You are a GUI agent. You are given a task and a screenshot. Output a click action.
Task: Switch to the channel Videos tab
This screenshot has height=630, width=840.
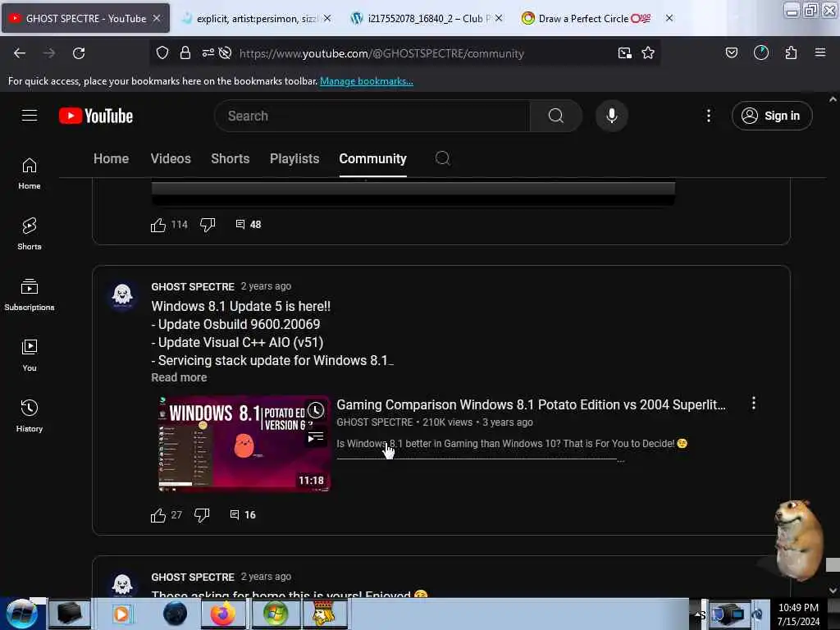point(171,158)
